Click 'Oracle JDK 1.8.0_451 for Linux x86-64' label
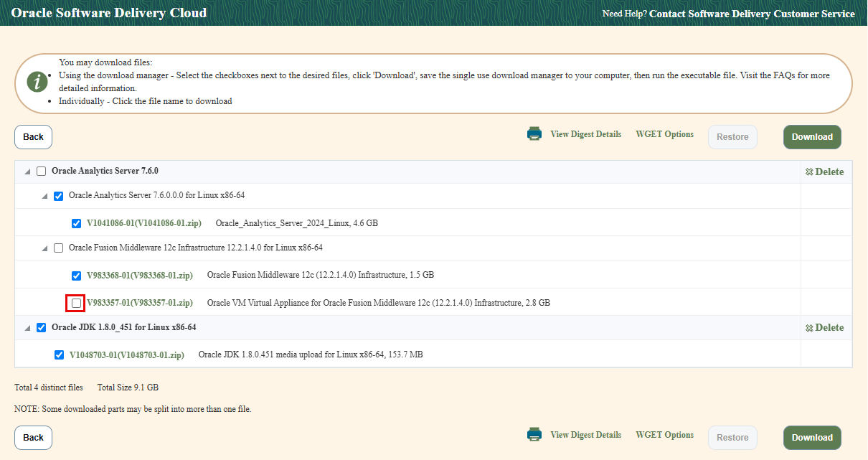 click(x=124, y=327)
